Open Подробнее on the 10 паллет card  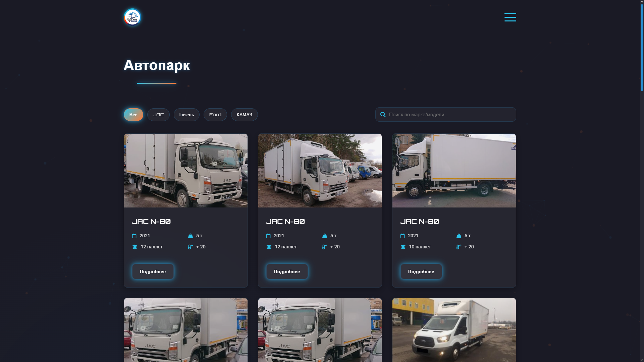421,271
